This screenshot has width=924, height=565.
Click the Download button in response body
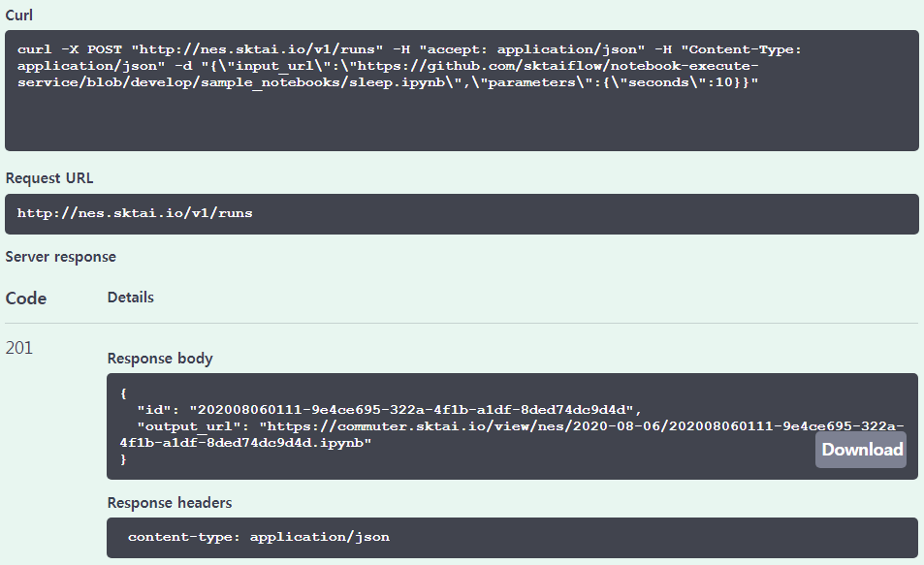coord(861,450)
